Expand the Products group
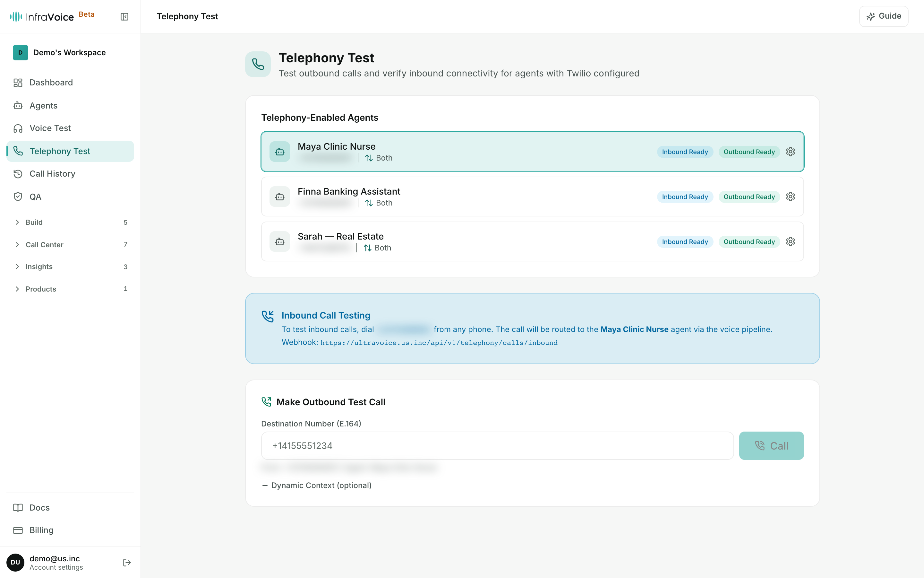This screenshot has width=924, height=578. coord(70,289)
